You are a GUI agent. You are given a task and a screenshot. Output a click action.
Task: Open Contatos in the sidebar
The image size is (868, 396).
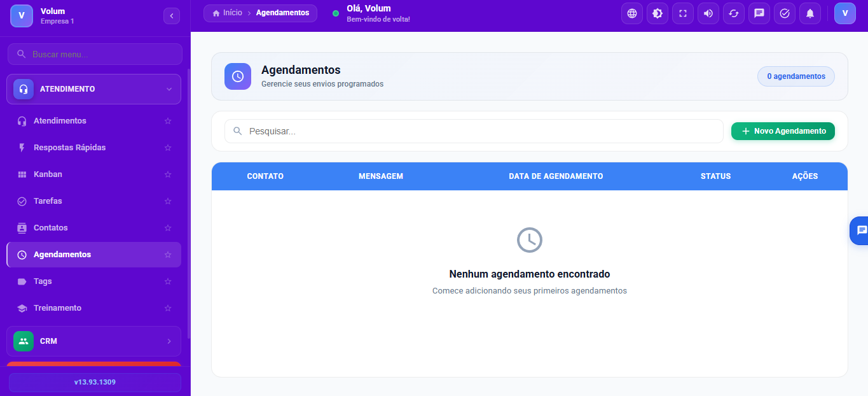(x=93, y=228)
